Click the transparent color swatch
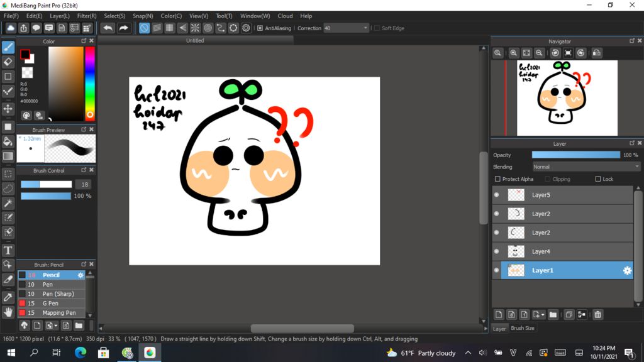The height and width of the screenshot is (362, 644). pos(28,73)
